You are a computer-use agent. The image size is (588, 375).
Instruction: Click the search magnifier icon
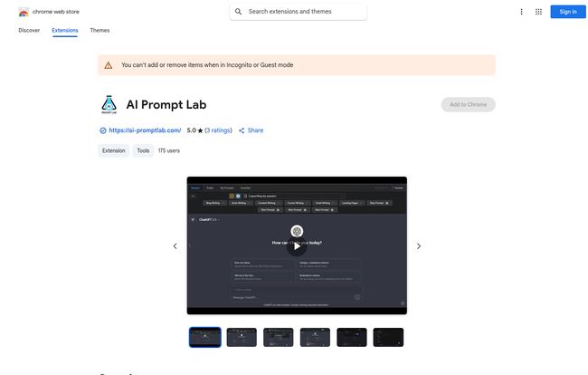point(238,12)
